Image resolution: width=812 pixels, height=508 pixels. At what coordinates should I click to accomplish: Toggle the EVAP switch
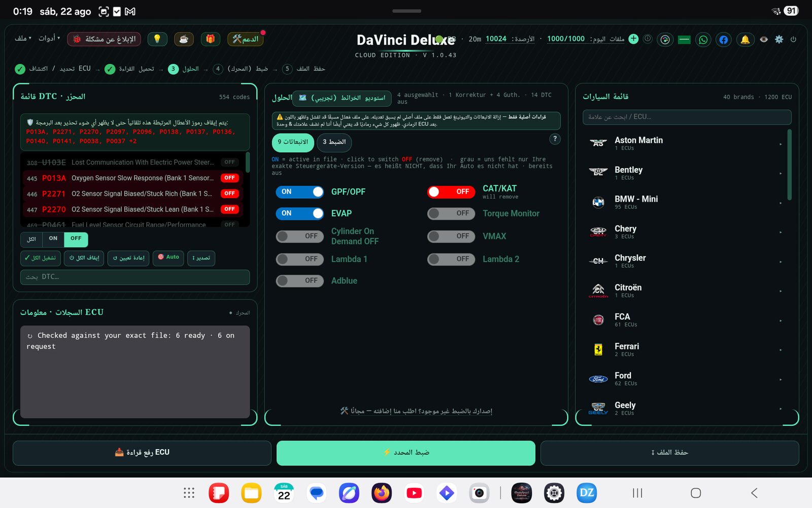tap(300, 213)
